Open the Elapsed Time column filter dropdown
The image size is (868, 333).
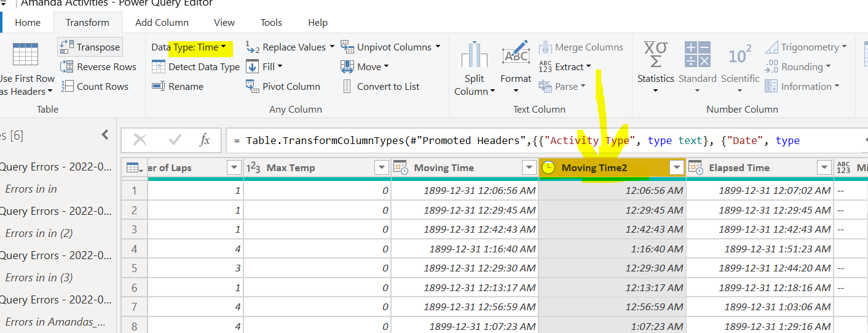click(824, 167)
